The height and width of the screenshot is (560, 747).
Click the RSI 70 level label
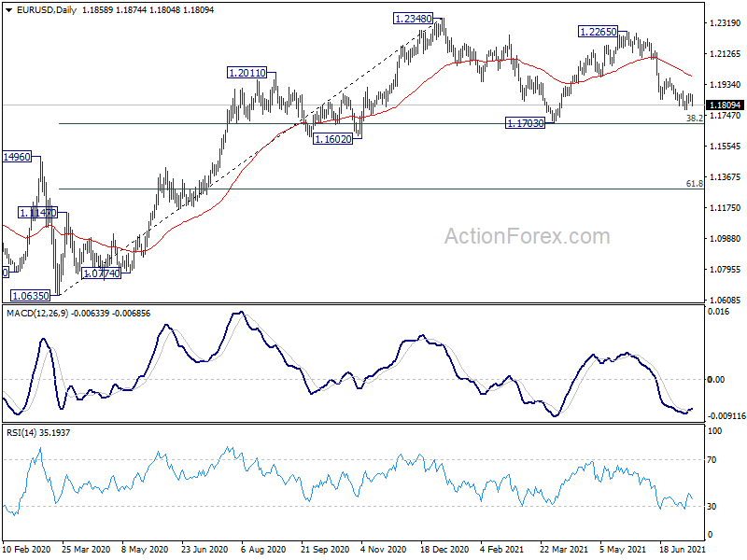point(712,460)
